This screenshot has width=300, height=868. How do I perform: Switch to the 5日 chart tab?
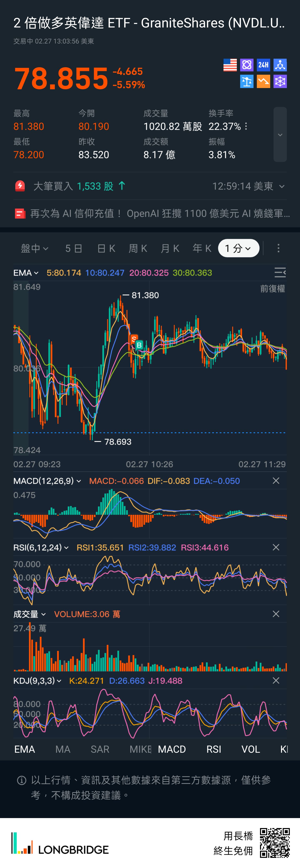tap(74, 248)
